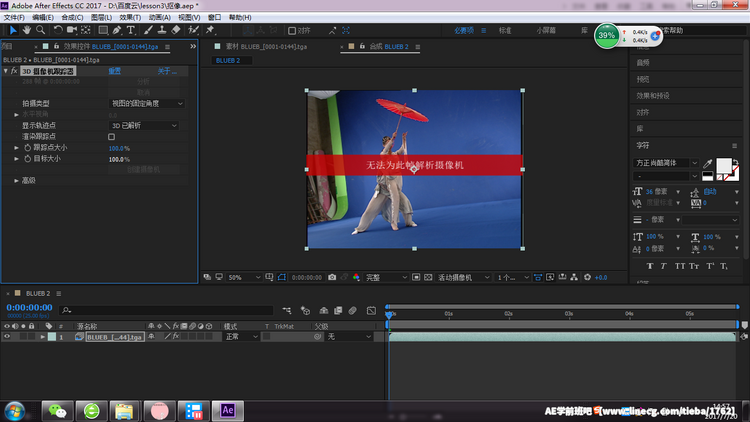Click Composition Flowchart icon in viewer bar
The width and height of the screenshot is (750, 422).
pyautogui.click(x=574, y=278)
